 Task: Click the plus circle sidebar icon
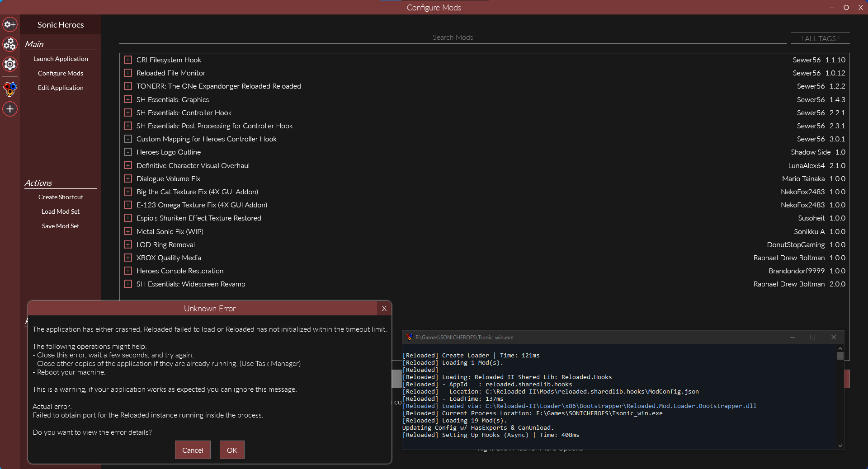pyautogui.click(x=10, y=109)
